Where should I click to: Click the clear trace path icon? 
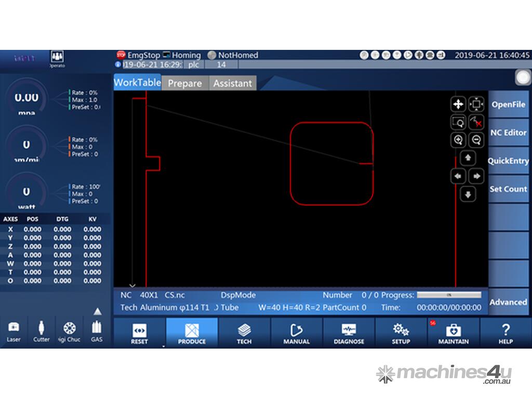[476, 122]
